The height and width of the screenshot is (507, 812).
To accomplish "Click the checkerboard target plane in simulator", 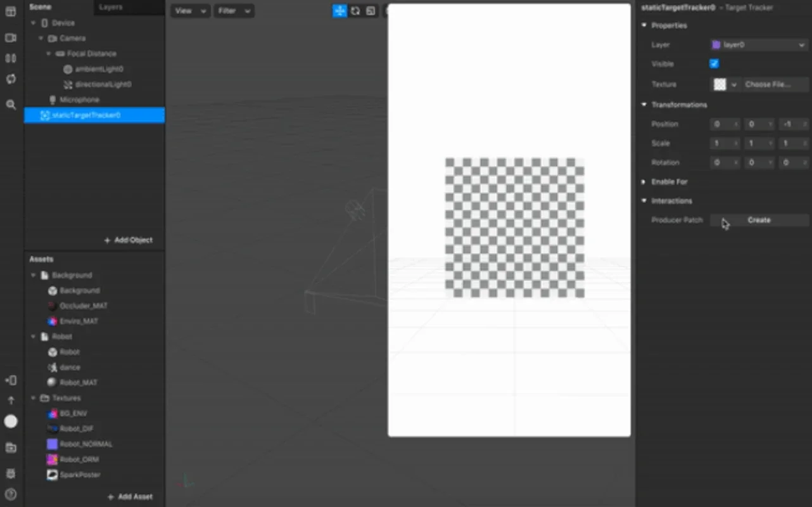I will click(x=514, y=228).
